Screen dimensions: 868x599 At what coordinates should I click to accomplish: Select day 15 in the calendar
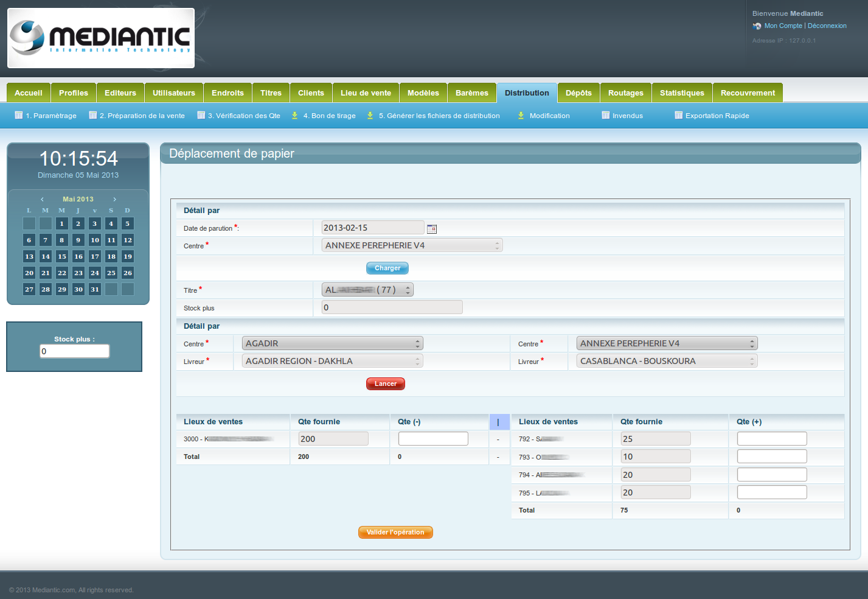(62, 256)
